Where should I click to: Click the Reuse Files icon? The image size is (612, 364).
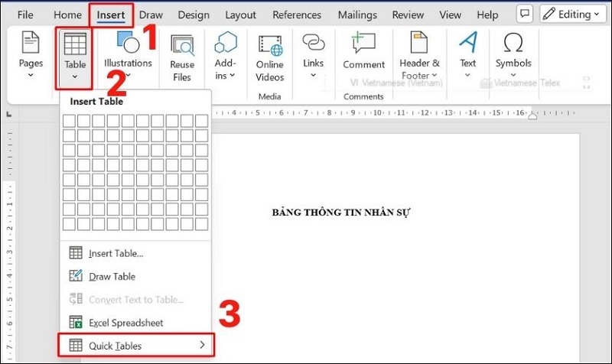tap(182, 57)
